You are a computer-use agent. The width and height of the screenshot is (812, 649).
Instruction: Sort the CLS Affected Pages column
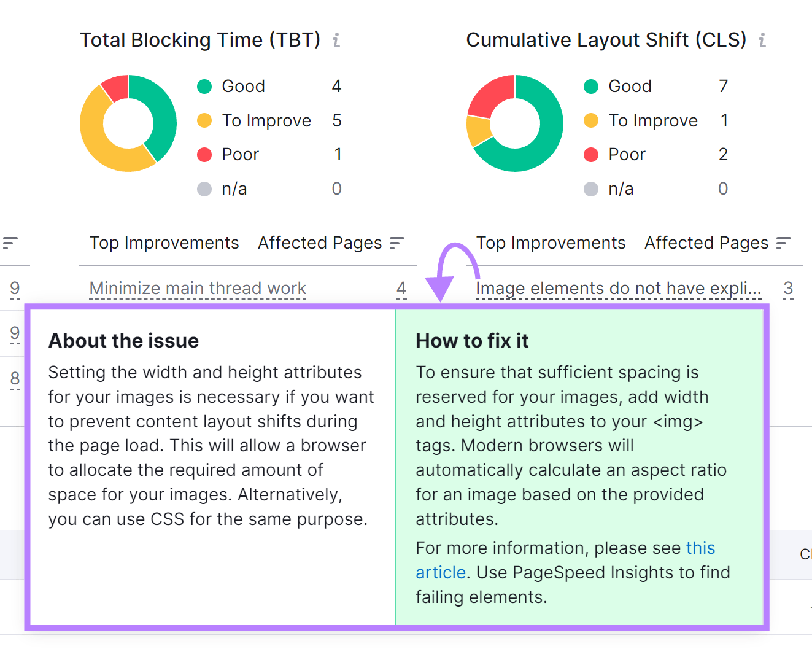click(x=784, y=243)
